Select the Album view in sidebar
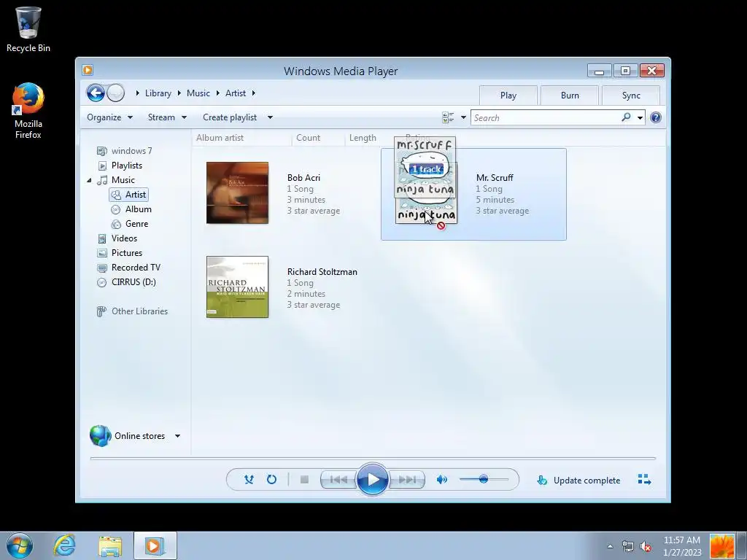The width and height of the screenshot is (747, 560). coord(131,209)
